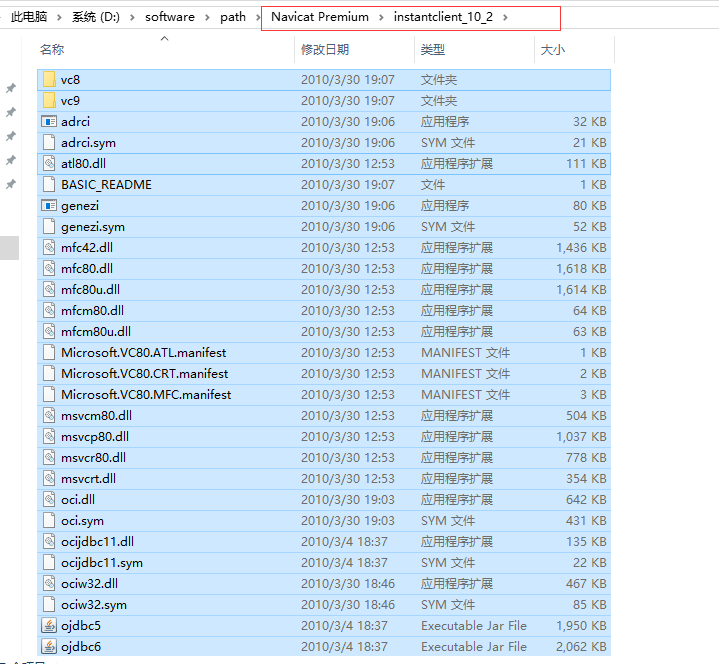Click the BASIC_README file icon
The width and height of the screenshot is (719, 664).
point(49,184)
